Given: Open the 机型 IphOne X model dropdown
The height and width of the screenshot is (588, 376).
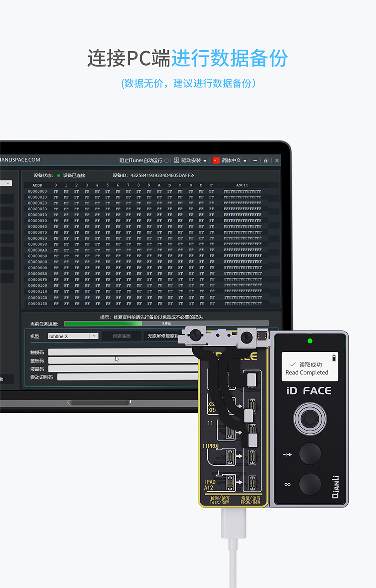Looking at the screenshot, I should click(94, 336).
